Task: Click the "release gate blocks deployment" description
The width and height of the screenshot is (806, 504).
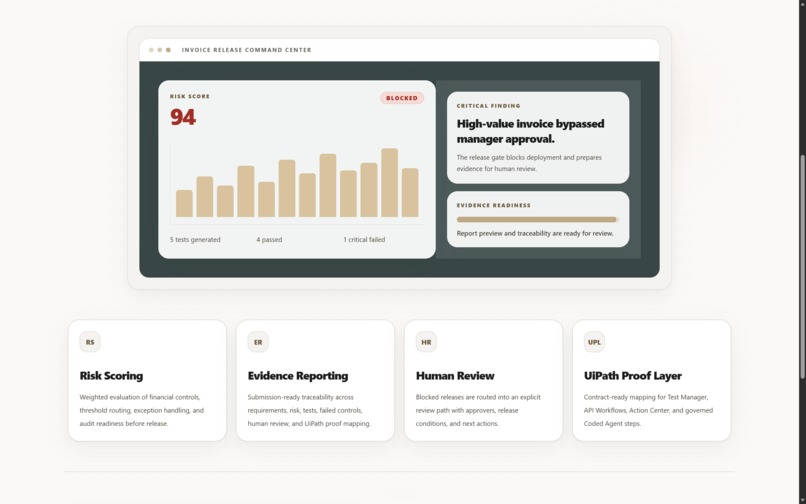Action: tap(529, 163)
